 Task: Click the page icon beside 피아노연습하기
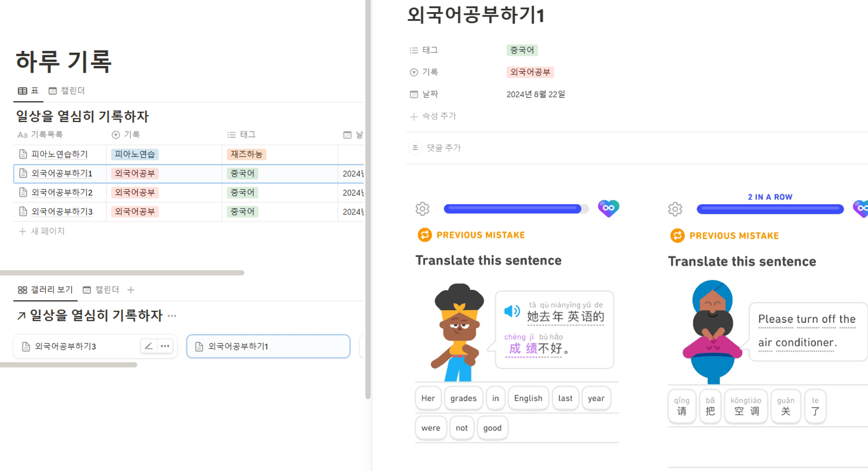pos(22,154)
